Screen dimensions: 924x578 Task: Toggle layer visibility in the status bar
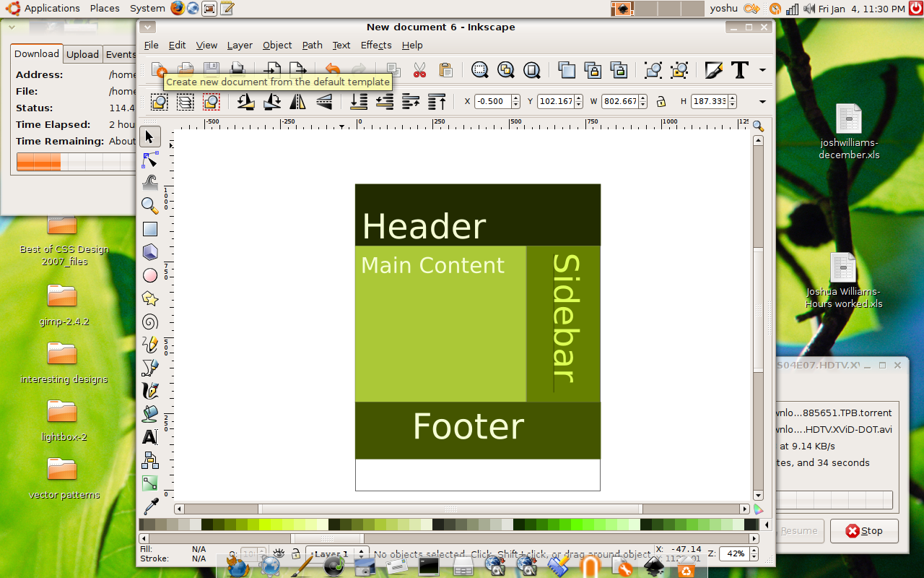tap(279, 553)
